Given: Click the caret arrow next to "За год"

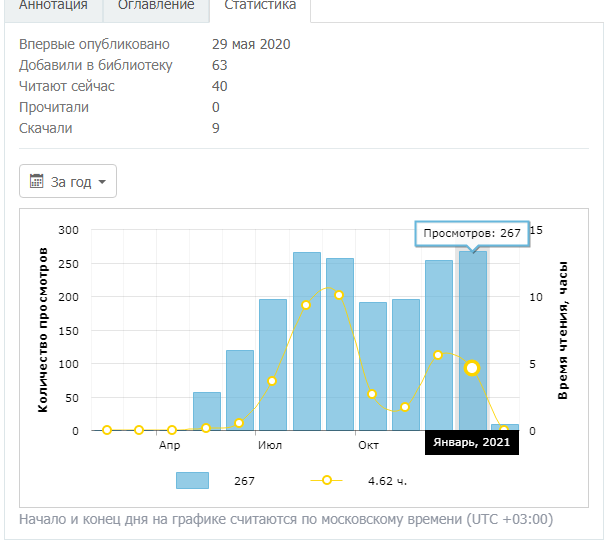Looking at the screenshot, I should pos(102,183).
